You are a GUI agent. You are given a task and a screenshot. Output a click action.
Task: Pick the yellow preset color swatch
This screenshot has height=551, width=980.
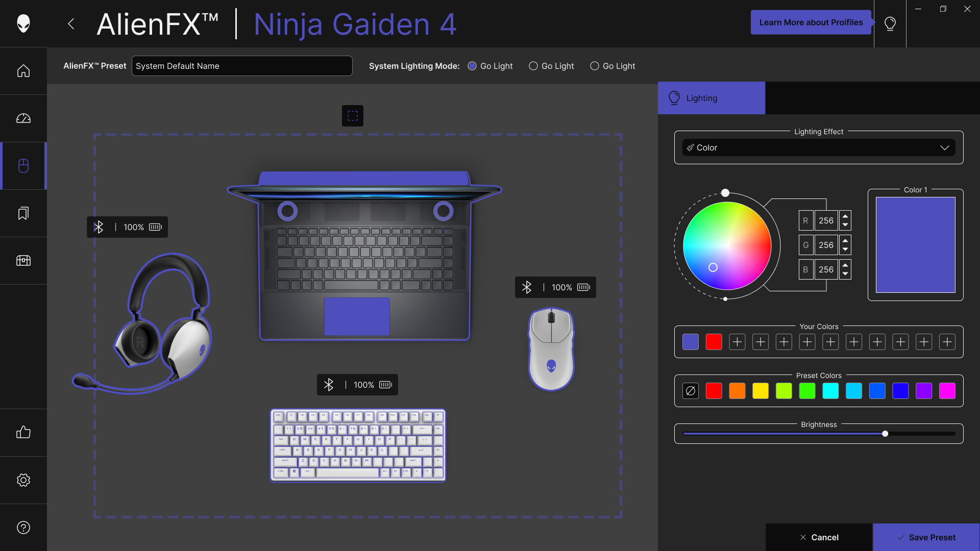point(761,391)
